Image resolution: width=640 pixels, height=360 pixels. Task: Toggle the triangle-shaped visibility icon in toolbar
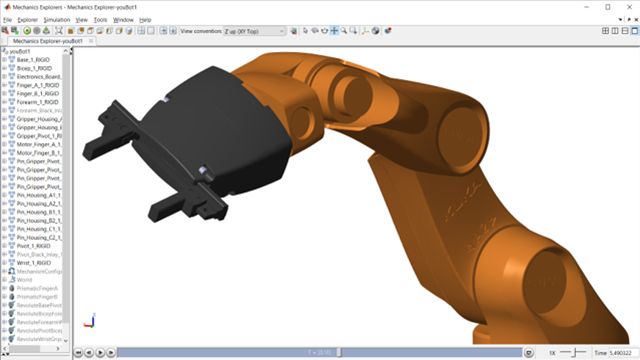coord(47,31)
